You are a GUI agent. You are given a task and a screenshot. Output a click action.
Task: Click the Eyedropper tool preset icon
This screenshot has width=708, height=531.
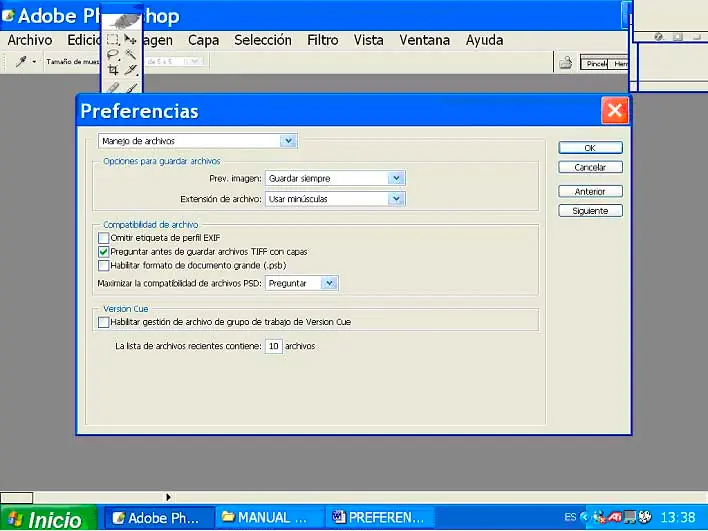(21, 61)
